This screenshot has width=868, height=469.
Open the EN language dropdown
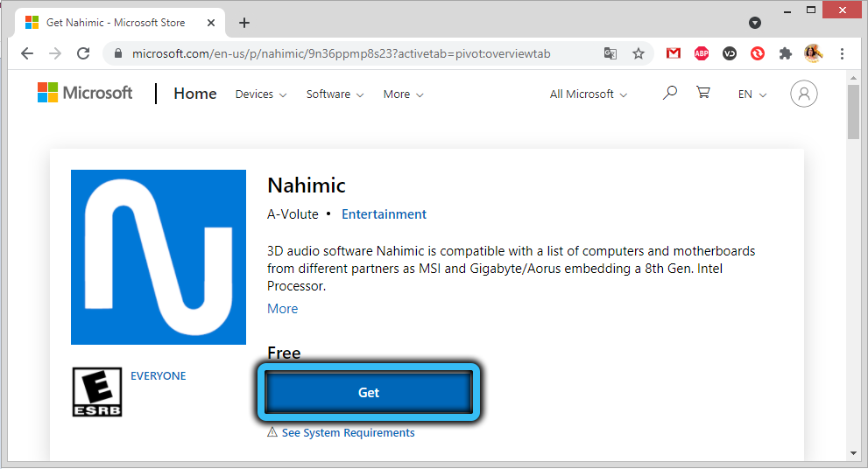click(752, 94)
